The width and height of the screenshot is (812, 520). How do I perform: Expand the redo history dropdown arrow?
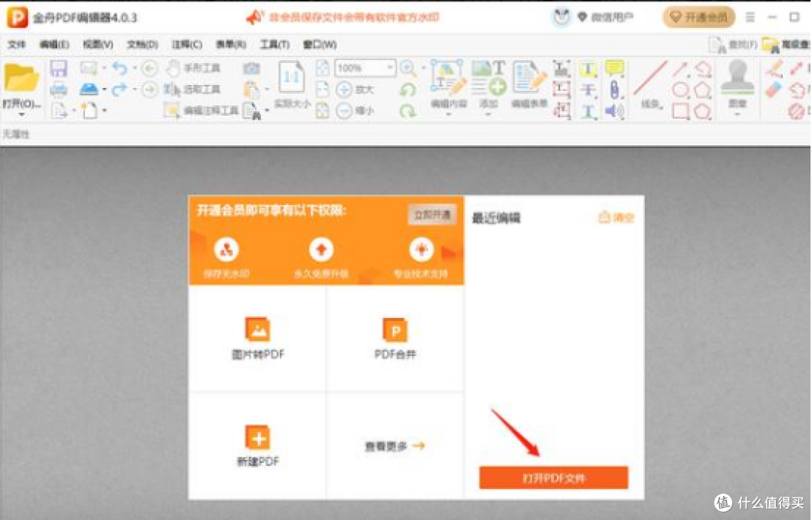[x=135, y=89]
